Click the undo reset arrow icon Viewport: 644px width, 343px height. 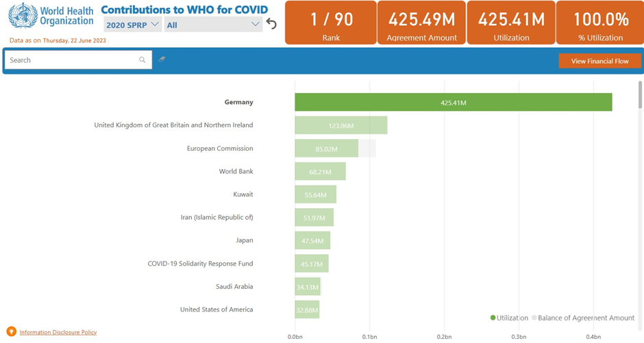(x=271, y=24)
